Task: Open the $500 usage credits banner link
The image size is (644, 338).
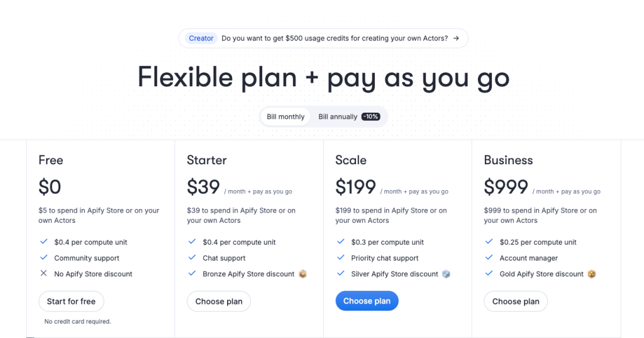Action: [323, 38]
